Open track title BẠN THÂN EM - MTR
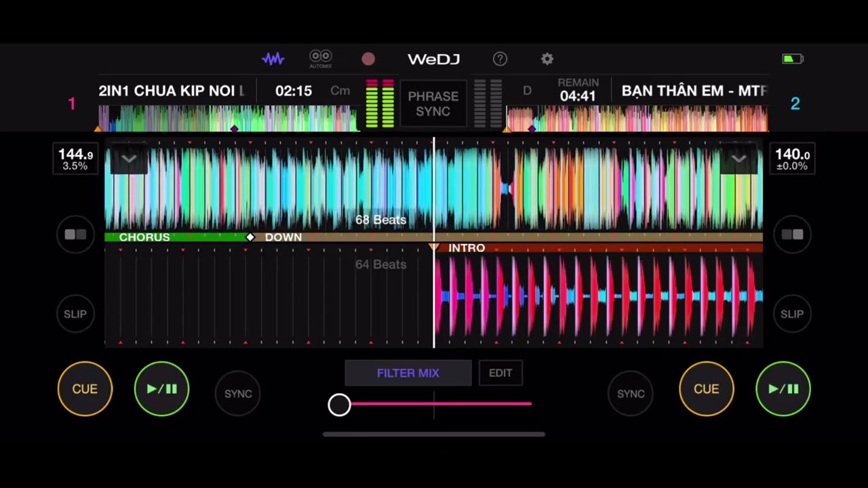Viewport: 868px width, 488px height. 694,91
